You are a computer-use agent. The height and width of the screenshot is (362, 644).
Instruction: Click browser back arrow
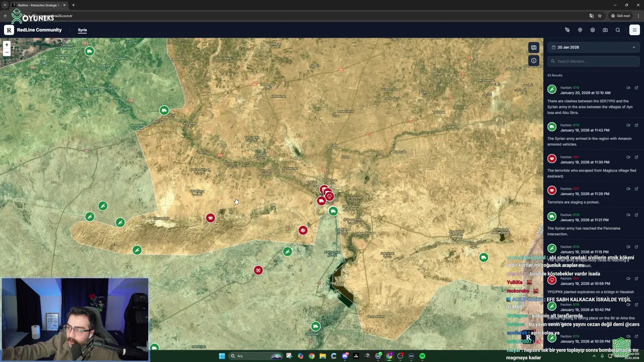tap(6, 16)
